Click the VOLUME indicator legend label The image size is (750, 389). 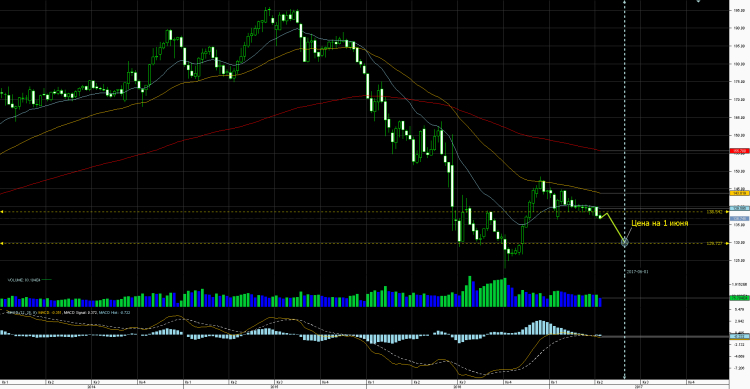pyautogui.click(x=23, y=280)
